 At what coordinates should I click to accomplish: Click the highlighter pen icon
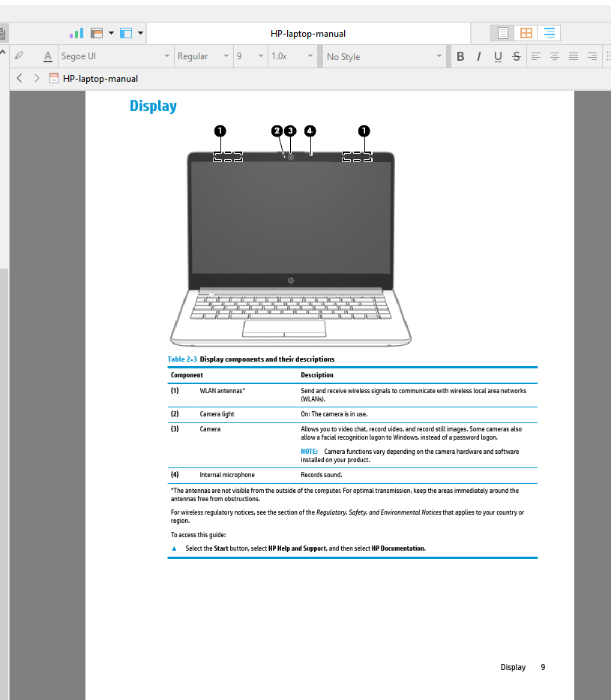pos(19,56)
